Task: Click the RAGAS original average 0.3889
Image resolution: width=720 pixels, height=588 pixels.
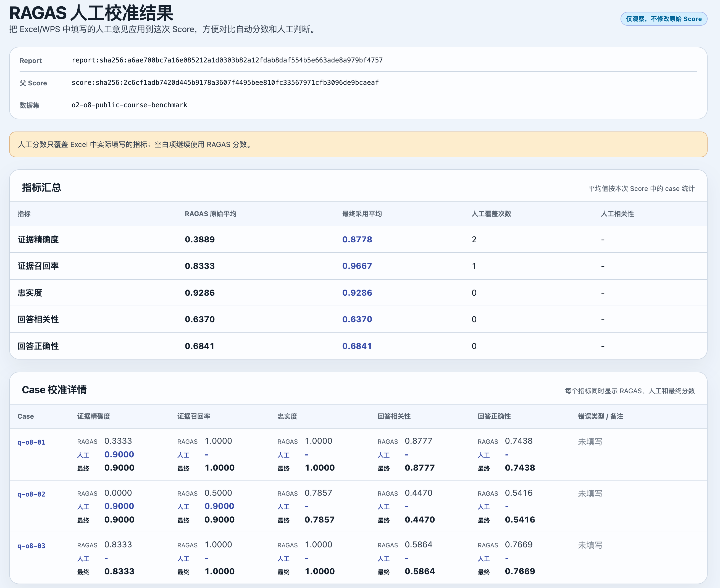Action: (x=199, y=240)
